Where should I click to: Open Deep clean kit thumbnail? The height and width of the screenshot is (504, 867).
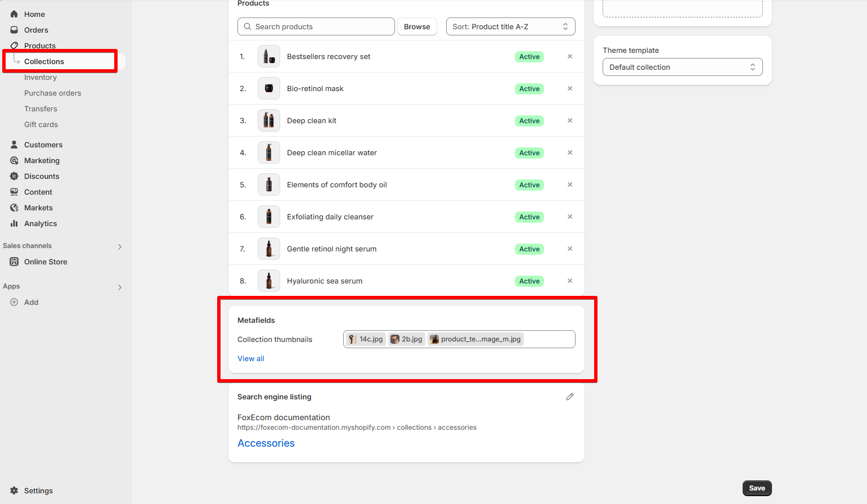tap(269, 120)
